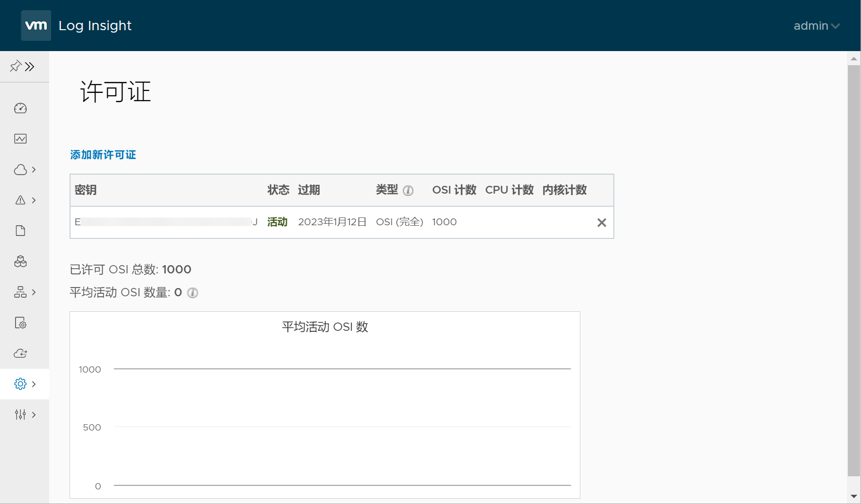Delete the license key with X button
861x504 pixels.
pos(602,222)
